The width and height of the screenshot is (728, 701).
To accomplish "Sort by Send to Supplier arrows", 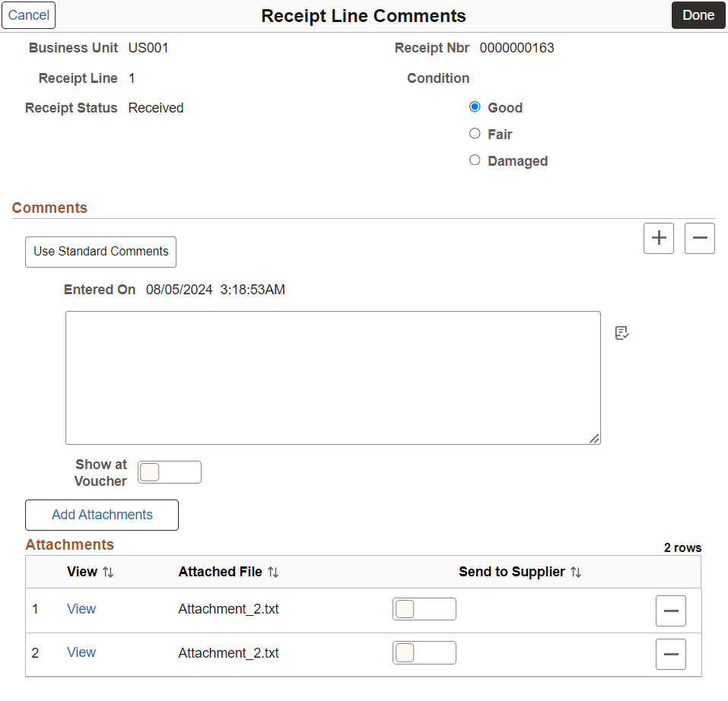I will coord(576,572).
